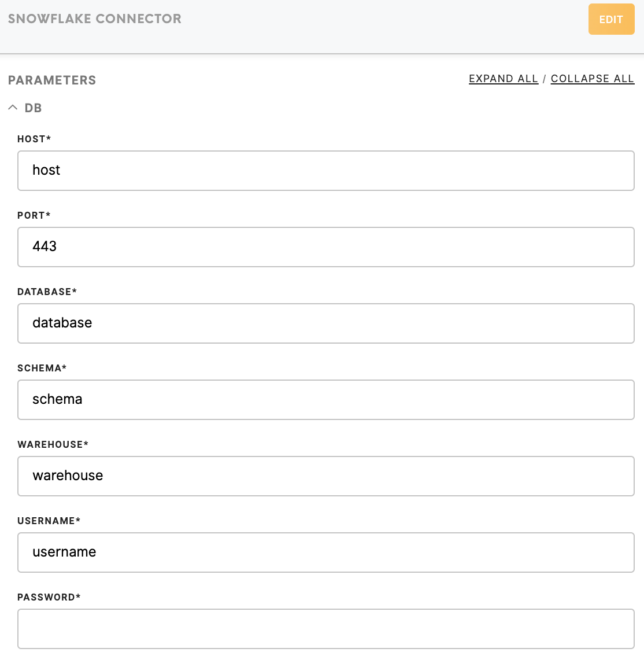Click the empty Password field
Image resolution: width=644 pixels, height=663 pixels.
pyautogui.click(x=326, y=629)
